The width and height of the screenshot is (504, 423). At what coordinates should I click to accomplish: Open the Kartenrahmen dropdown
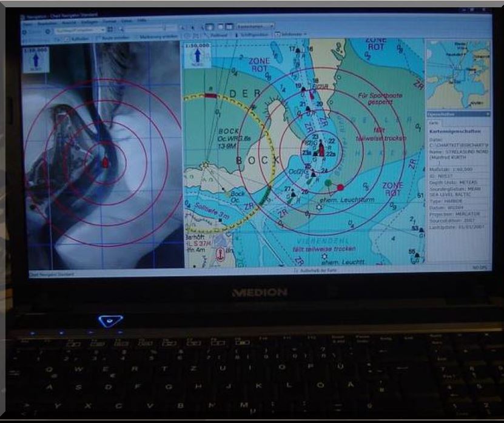250,27
